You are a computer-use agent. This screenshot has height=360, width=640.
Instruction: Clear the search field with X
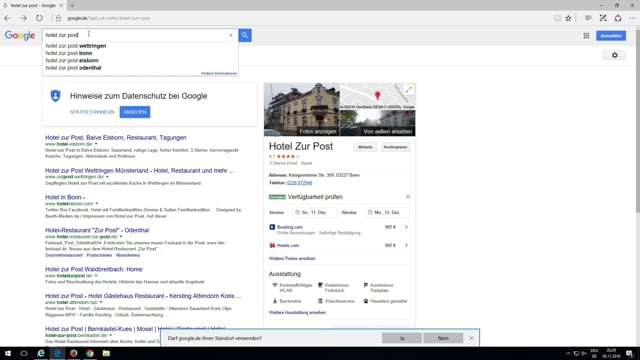click(231, 35)
